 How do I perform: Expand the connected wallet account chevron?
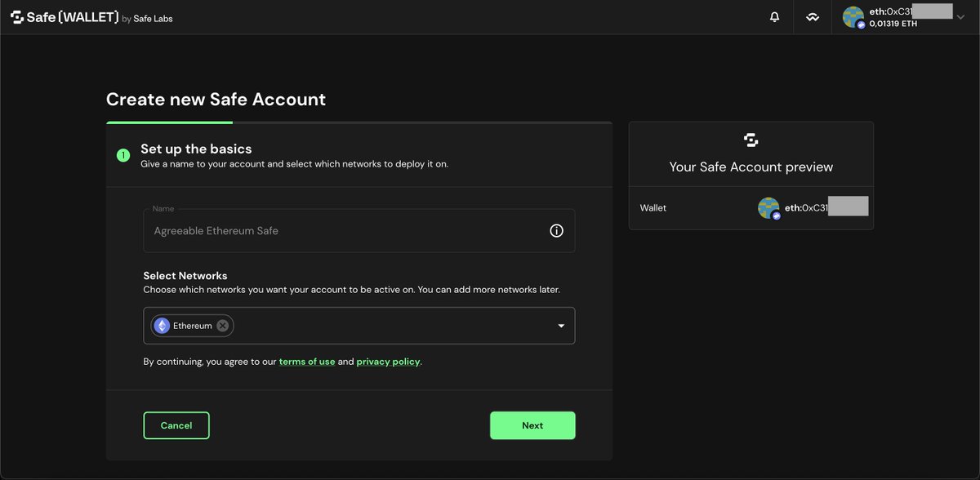[x=960, y=17]
